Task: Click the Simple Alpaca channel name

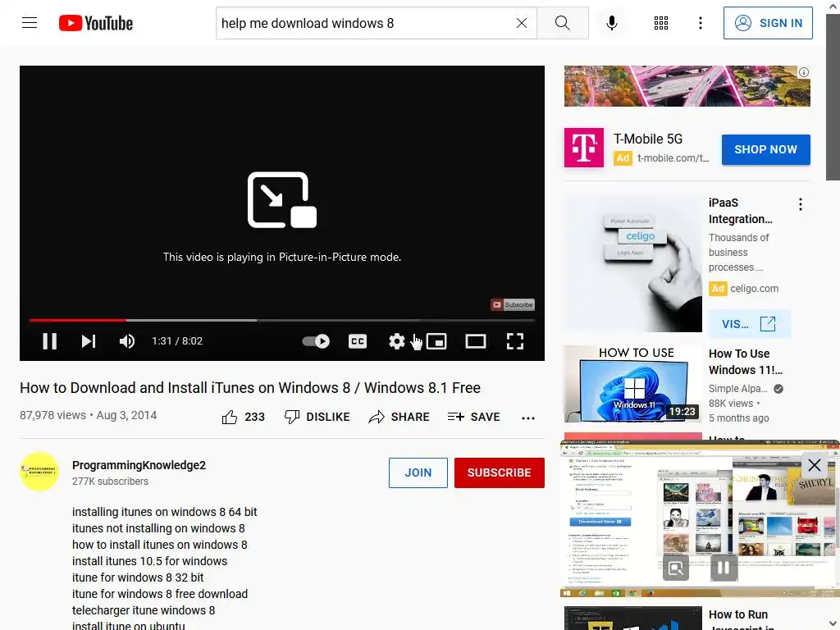Action: pyautogui.click(x=737, y=388)
